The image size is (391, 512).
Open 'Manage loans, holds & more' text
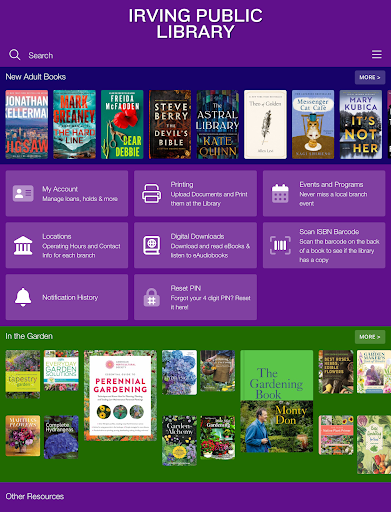[80, 199]
